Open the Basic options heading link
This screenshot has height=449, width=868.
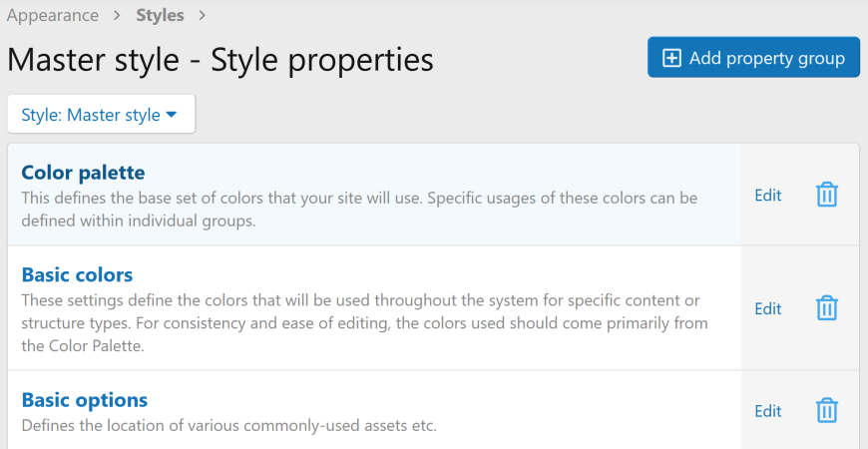(x=84, y=400)
